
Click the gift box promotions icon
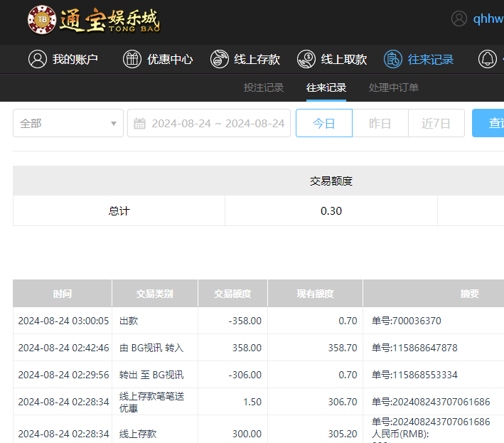(x=132, y=59)
